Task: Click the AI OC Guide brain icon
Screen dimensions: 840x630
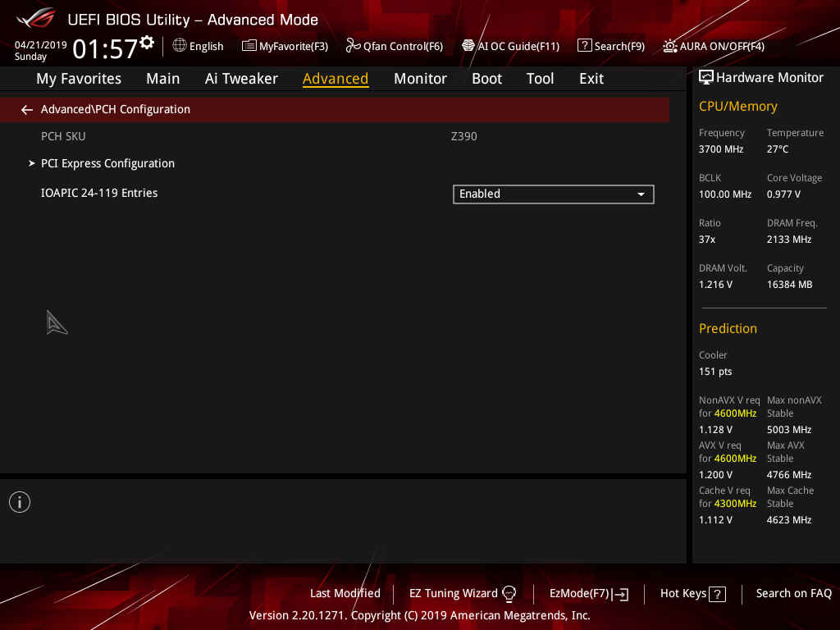Action: [x=468, y=46]
